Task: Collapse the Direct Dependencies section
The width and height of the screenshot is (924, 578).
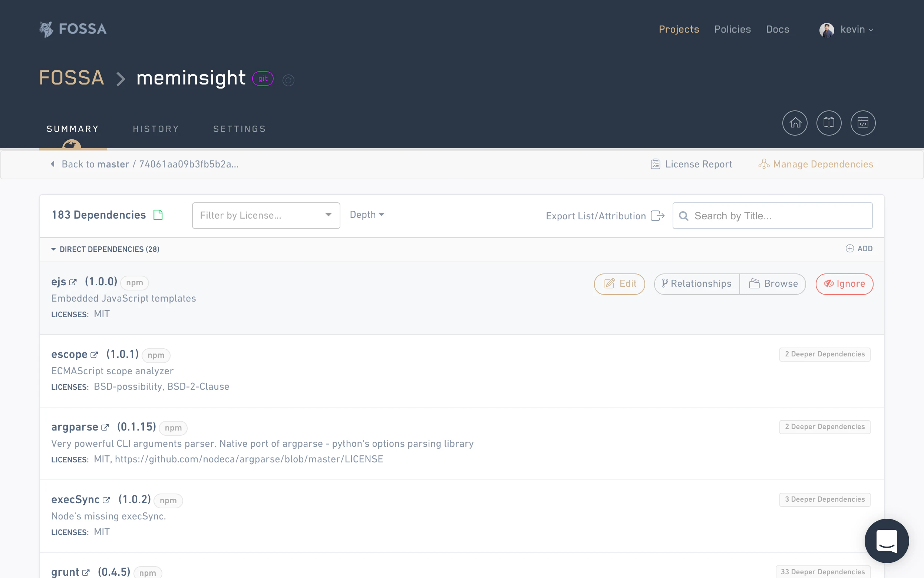Action: [53, 249]
